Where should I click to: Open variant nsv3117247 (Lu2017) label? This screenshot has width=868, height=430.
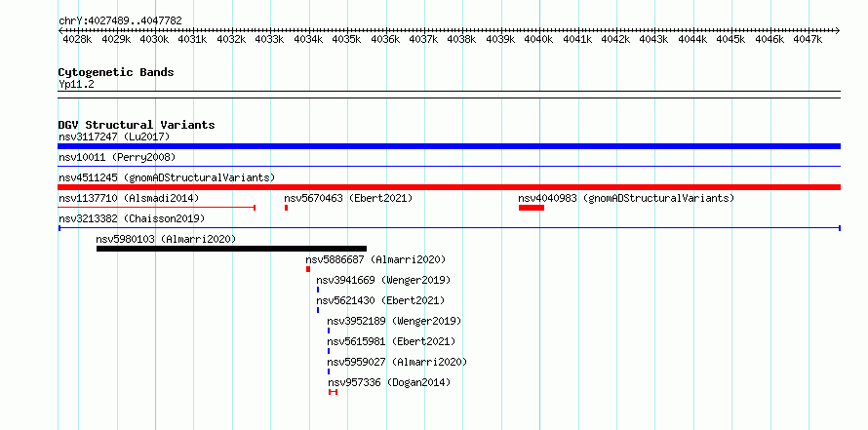114,137
